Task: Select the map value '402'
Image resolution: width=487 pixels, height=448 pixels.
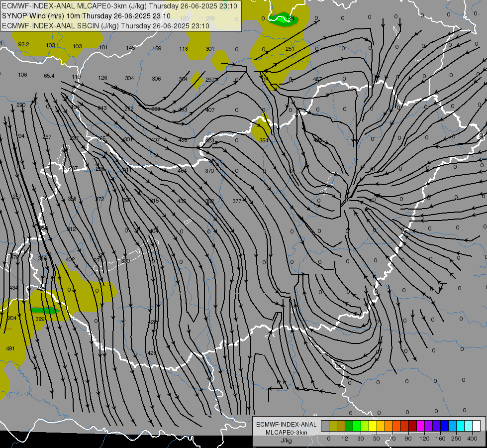Action: coord(70,259)
